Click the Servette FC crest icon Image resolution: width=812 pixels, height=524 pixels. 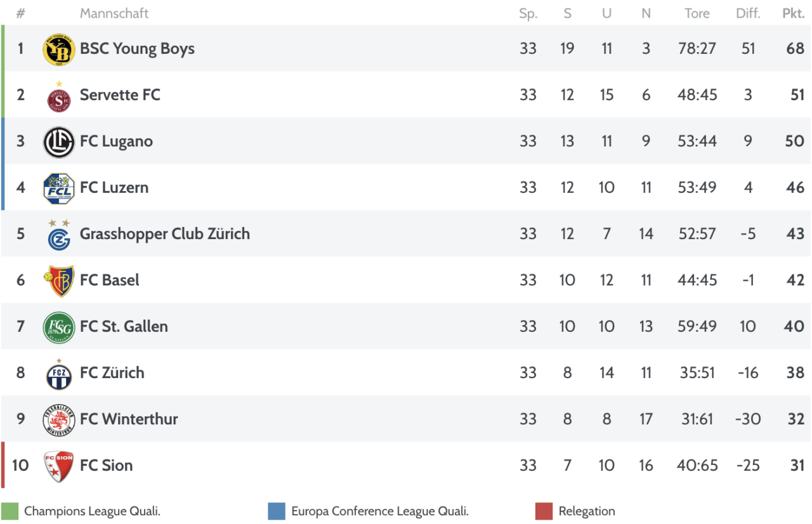pyautogui.click(x=59, y=96)
